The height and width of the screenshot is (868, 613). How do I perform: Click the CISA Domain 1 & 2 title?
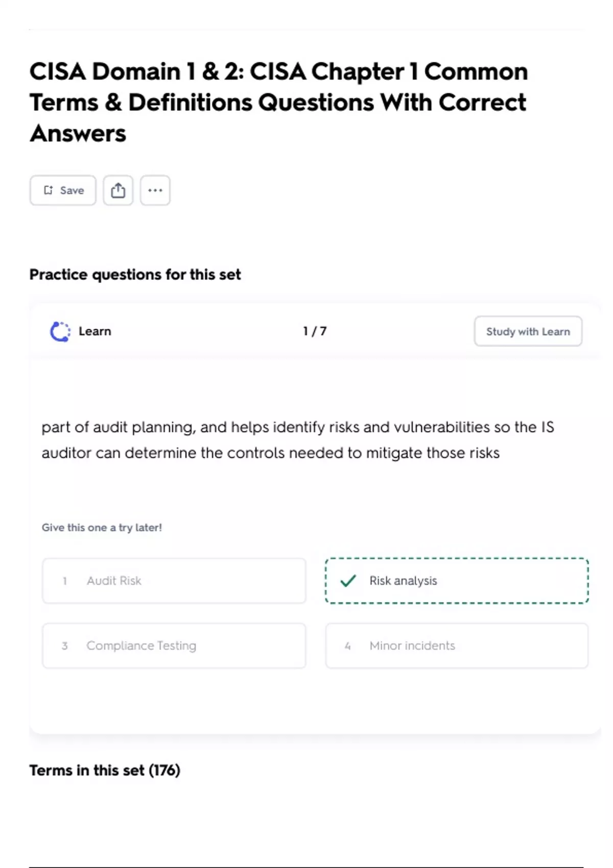pos(278,102)
